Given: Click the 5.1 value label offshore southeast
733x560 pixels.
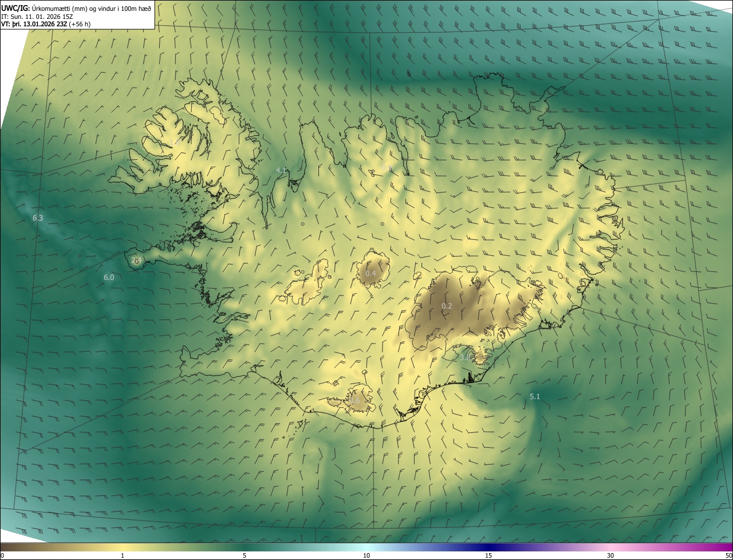Looking at the screenshot, I should click(535, 396).
